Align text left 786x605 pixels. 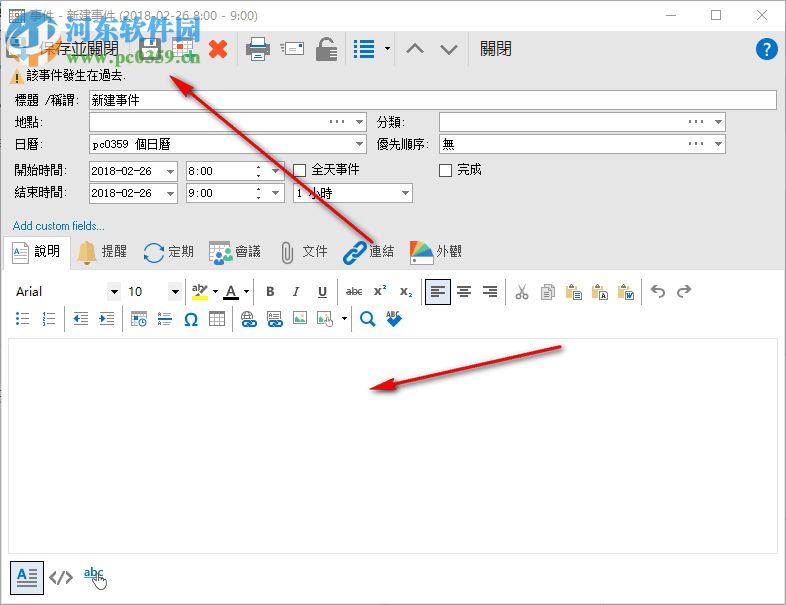[x=438, y=292]
